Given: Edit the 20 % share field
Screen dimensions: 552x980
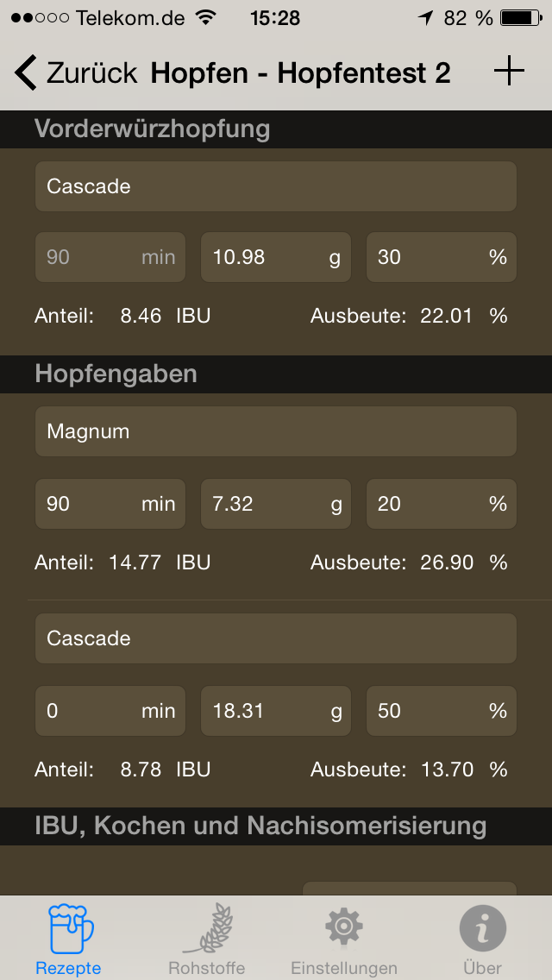Looking at the screenshot, I should 441,504.
